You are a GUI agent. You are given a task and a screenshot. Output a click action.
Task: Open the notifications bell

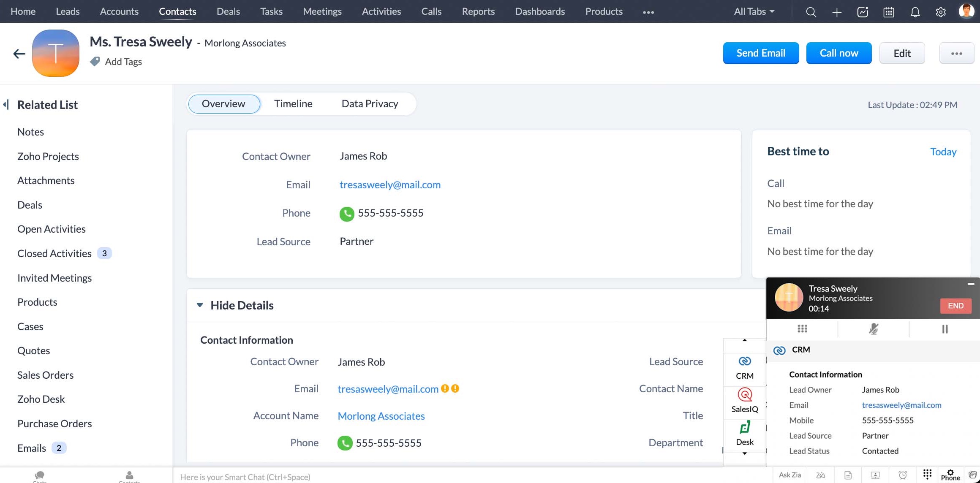click(915, 12)
